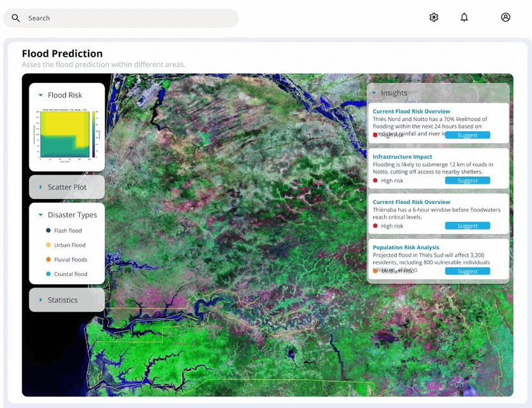This screenshot has height=408, width=532.
Task: Click the Insights panel title
Action: (x=394, y=93)
